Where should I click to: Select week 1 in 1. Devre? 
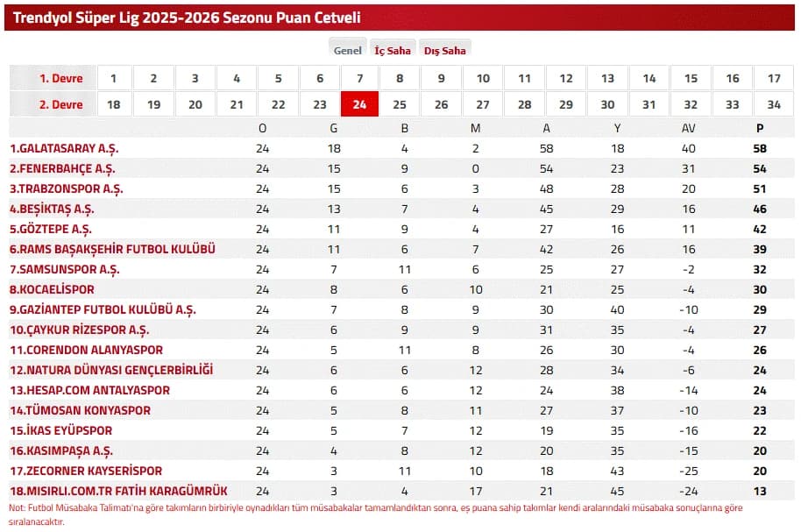(x=114, y=78)
